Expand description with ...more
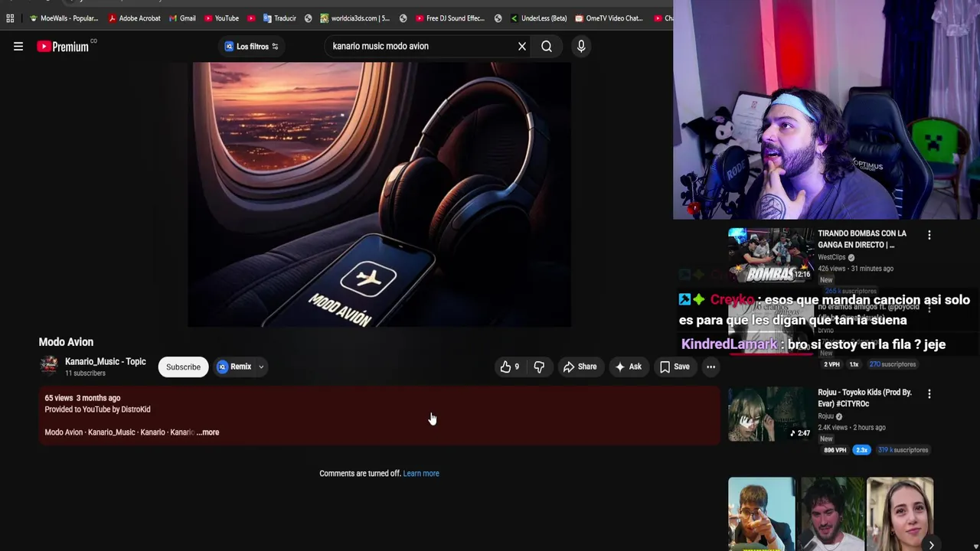The width and height of the screenshot is (980, 551). pos(208,432)
